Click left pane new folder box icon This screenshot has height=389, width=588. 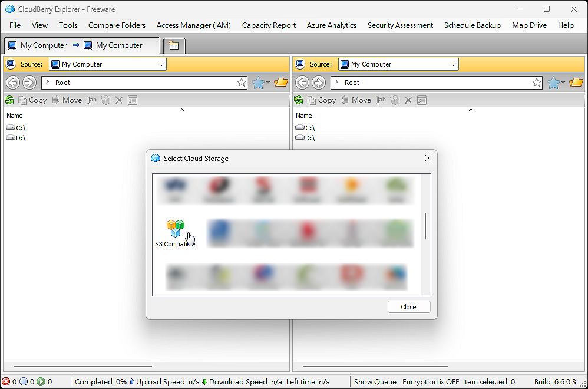pos(105,100)
